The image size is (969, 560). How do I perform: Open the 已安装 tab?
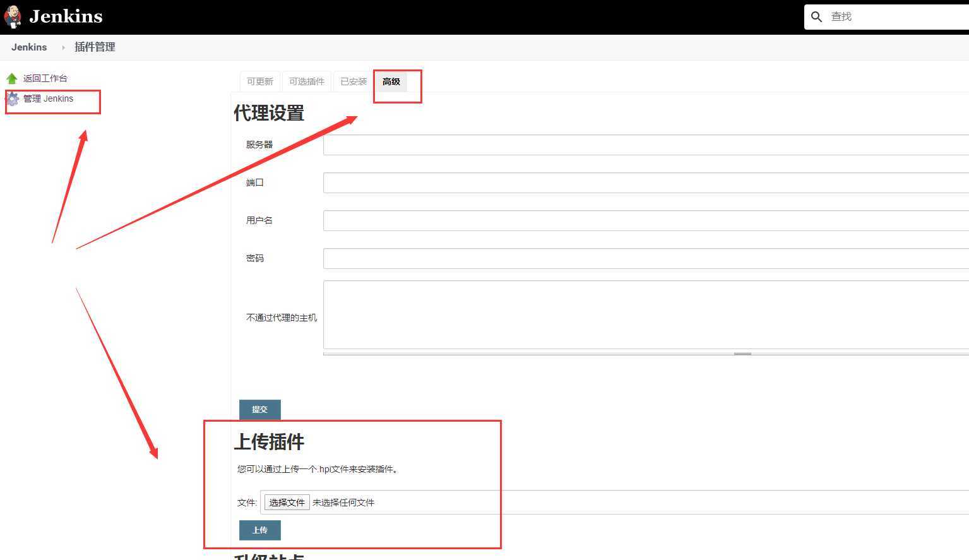(x=354, y=81)
